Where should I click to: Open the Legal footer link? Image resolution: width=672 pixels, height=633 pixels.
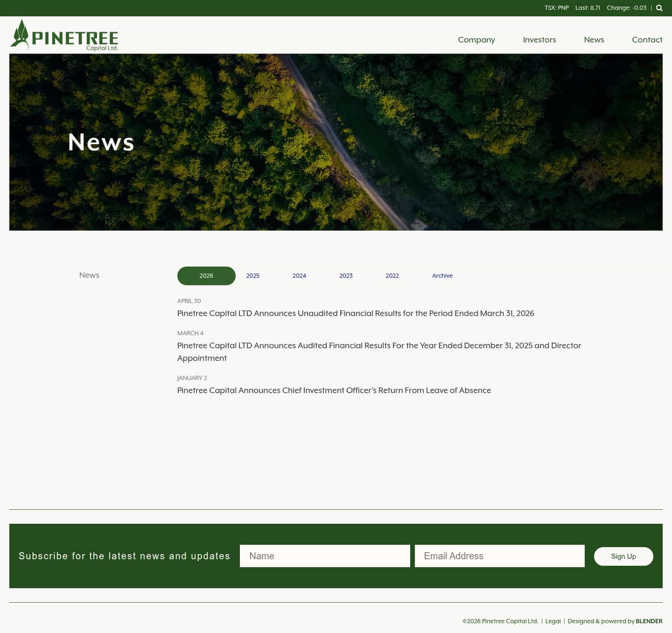553,621
